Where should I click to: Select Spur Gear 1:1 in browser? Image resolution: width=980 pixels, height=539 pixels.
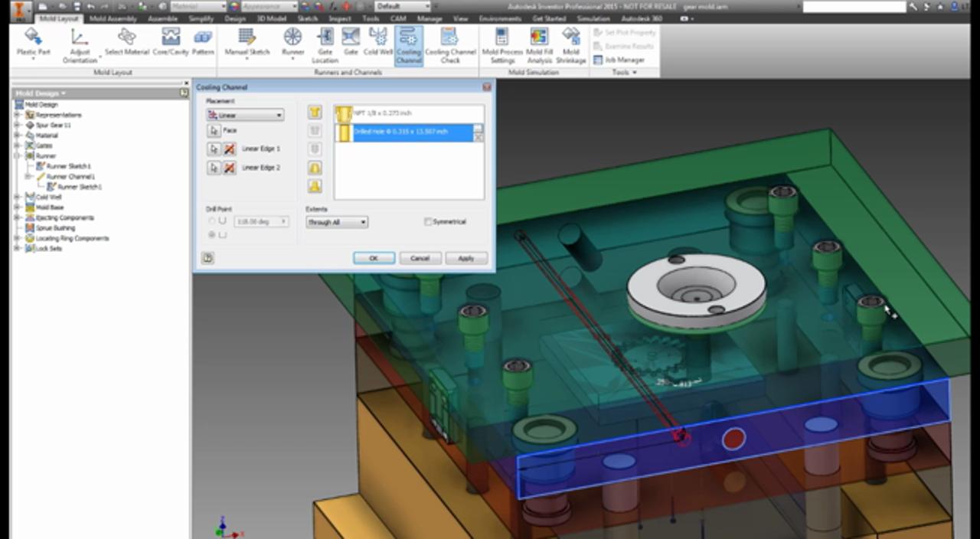click(53, 125)
